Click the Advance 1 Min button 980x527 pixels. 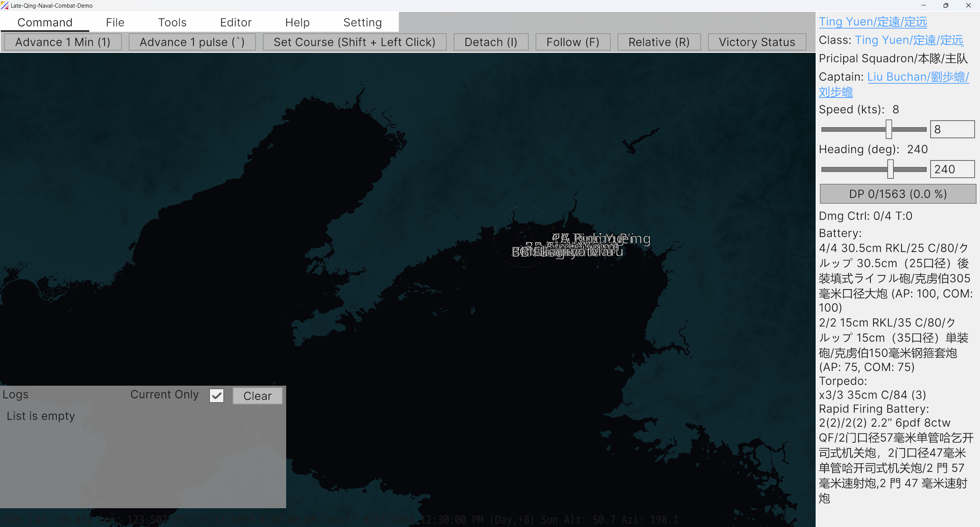pos(63,42)
